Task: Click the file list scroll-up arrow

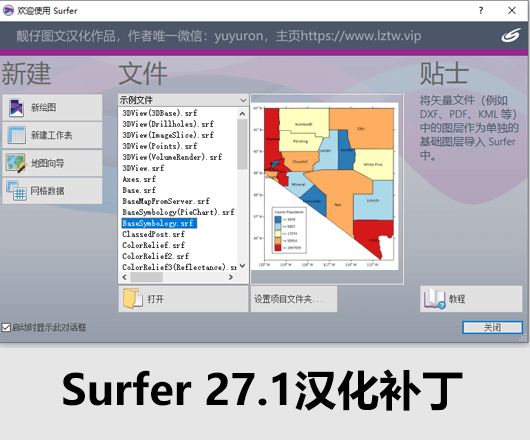Action: click(242, 114)
